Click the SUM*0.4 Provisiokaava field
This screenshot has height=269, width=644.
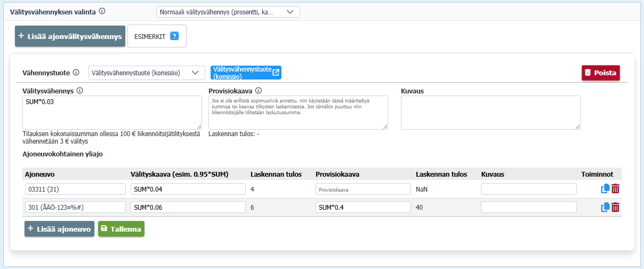tap(363, 207)
